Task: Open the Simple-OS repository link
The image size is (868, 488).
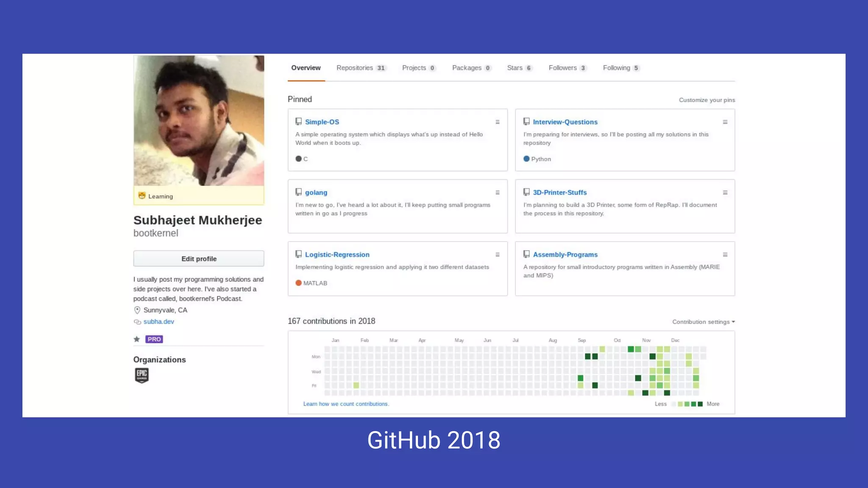Action: (322, 122)
